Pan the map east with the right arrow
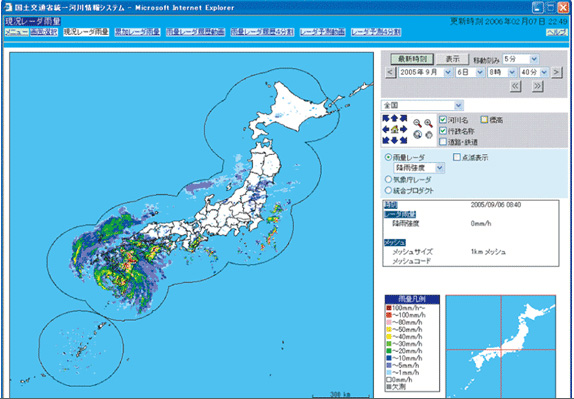574x399 pixels. [403, 129]
